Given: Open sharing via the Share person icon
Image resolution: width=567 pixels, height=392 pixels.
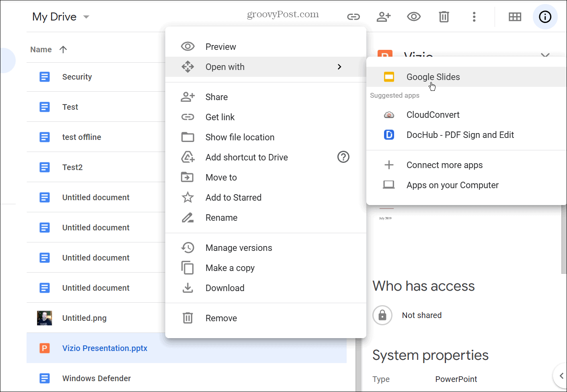Looking at the screenshot, I should [384, 17].
